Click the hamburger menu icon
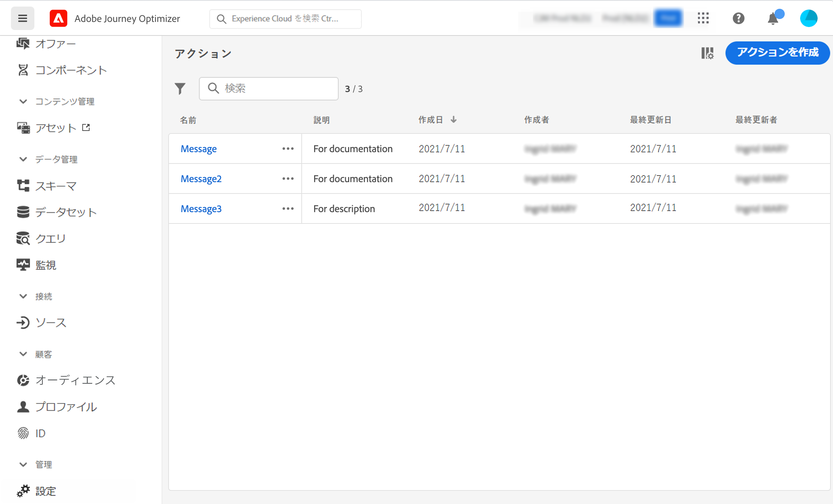Image resolution: width=833 pixels, height=504 pixels. (x=22, y=18)
